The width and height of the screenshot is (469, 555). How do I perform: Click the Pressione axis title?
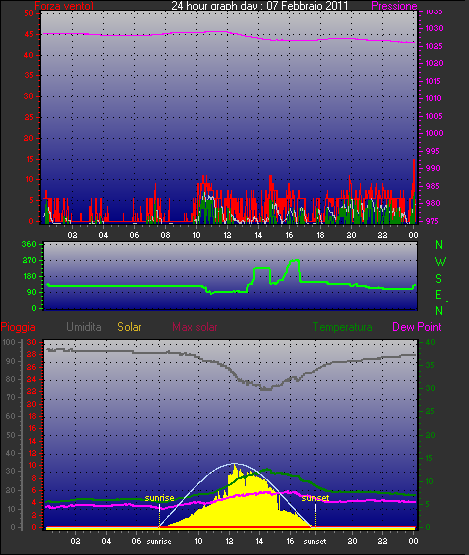(394, 6)
